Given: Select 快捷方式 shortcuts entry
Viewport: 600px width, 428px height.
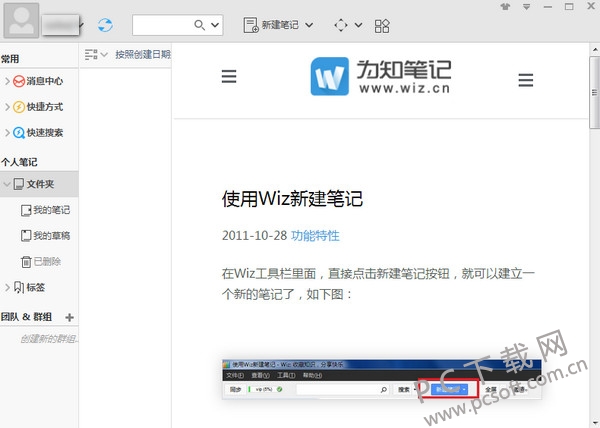Looking at the screenshot, I should tap(38, 107).
